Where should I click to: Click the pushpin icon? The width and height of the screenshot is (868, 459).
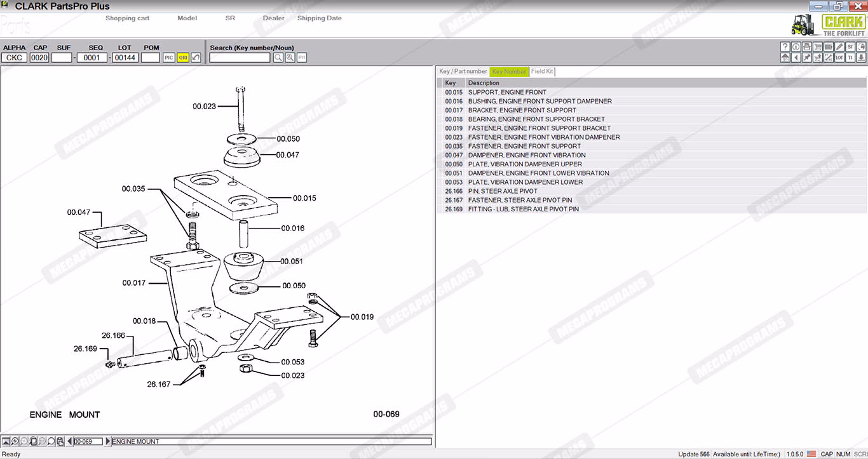coord(806,58)
